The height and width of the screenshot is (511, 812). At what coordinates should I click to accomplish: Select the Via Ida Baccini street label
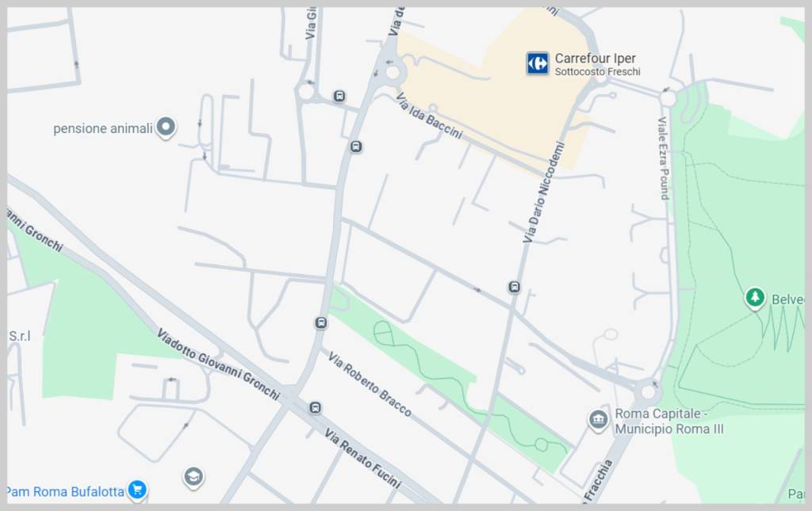point(429,116)
